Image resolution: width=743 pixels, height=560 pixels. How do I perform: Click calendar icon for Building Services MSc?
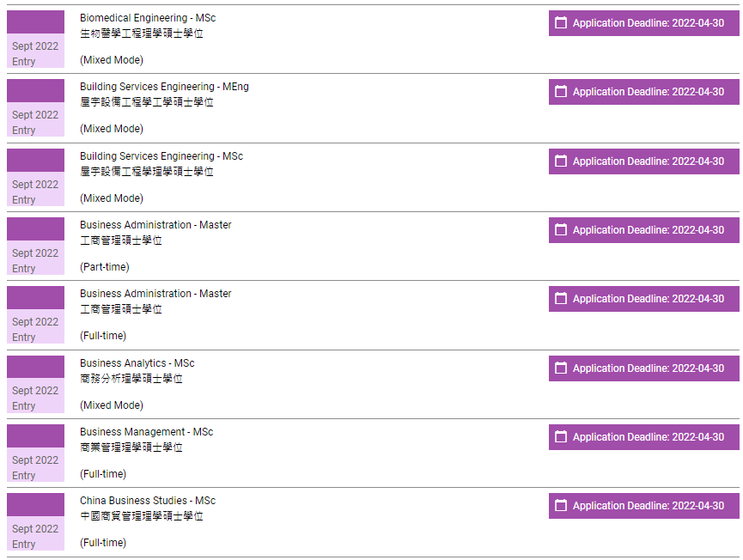561,161
